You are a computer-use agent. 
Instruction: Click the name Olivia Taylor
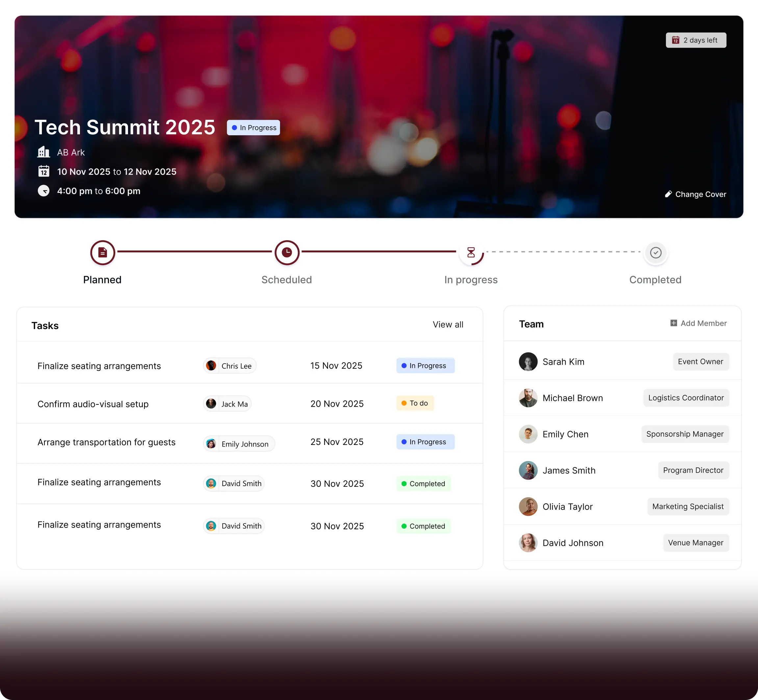tap(568, 507)
